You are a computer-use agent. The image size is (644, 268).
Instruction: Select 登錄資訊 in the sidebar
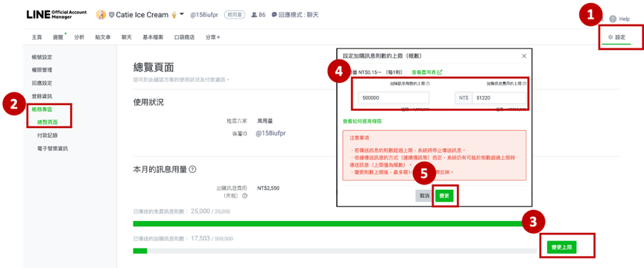(42, 96)
